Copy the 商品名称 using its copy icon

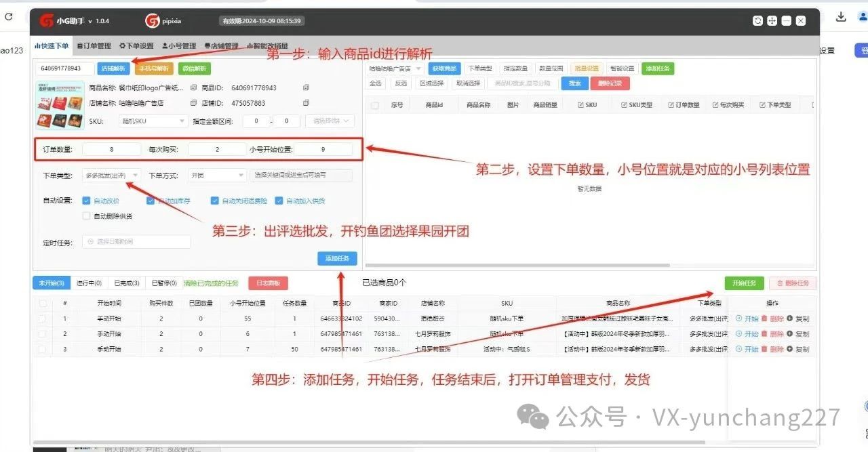coord(194,87)
